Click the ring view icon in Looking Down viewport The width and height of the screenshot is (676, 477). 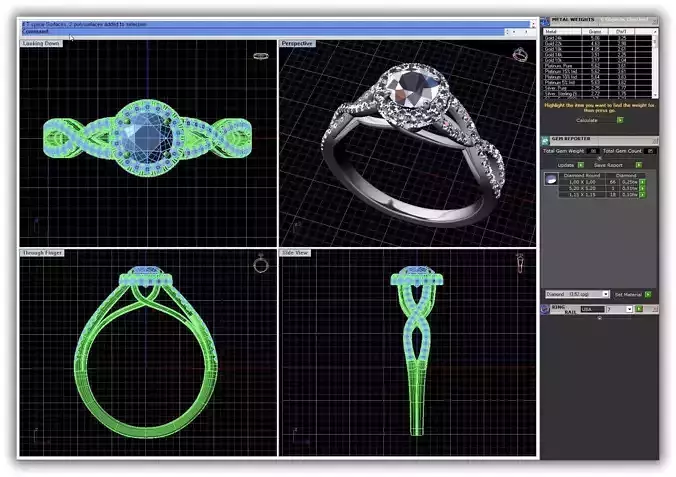tap(261, 56)
